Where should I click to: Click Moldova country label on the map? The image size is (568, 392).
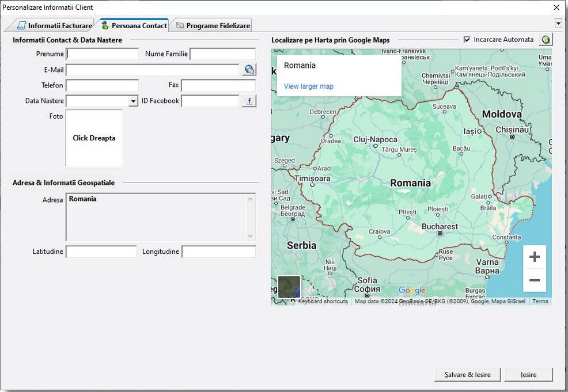click(x=502, y=115)
